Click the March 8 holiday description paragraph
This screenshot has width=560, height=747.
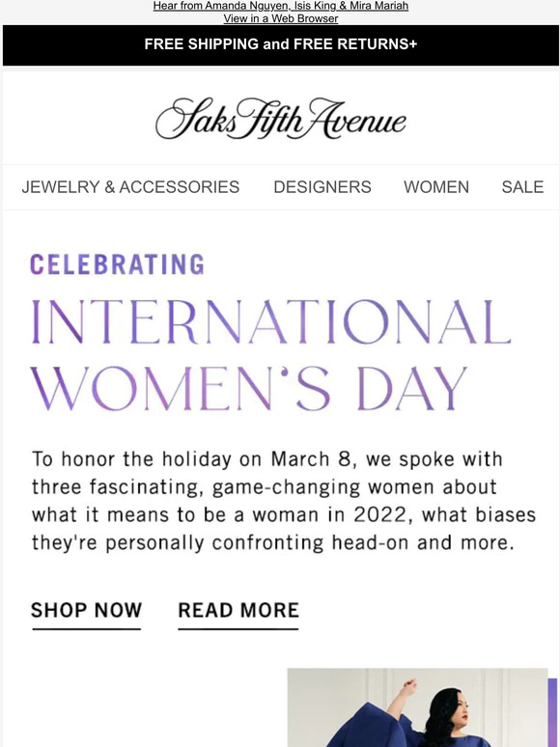[x=284, y=501]
